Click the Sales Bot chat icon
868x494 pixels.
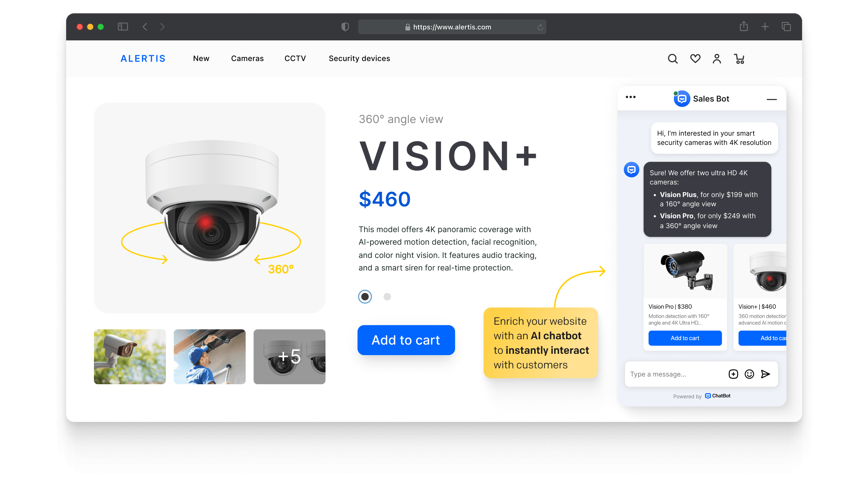[681, 99]
